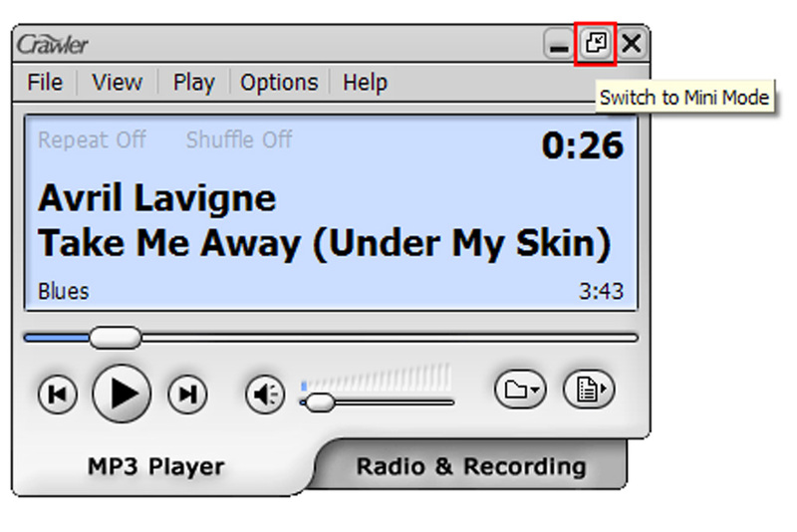
Task: Show the playlist panel with the document icon
Action: [x=589, y=390]
